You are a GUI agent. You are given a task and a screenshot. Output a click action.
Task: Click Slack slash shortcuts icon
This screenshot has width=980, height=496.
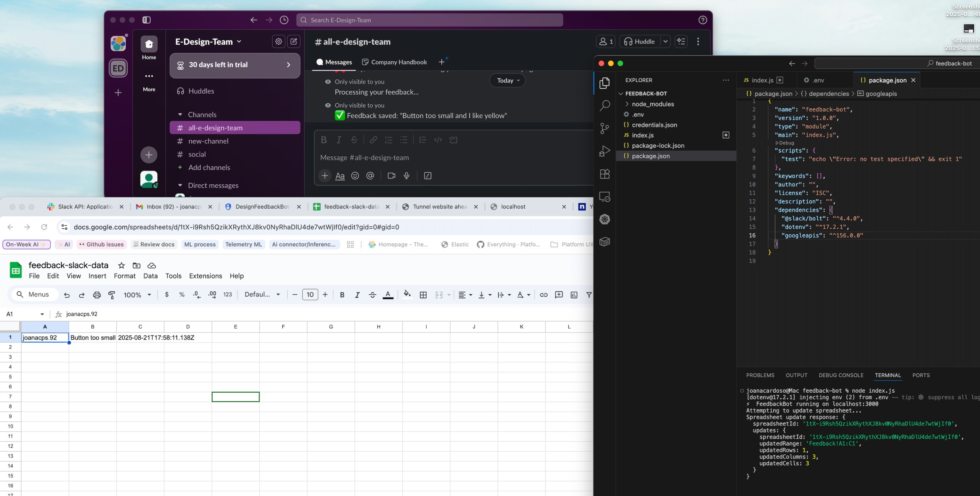coord(428,176)
